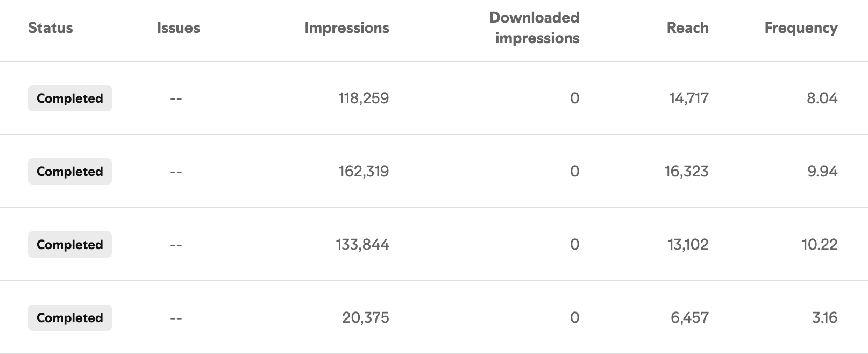868x354 pixels.
Task: Click the 10.22 frequency value
Action: [820, 245]
